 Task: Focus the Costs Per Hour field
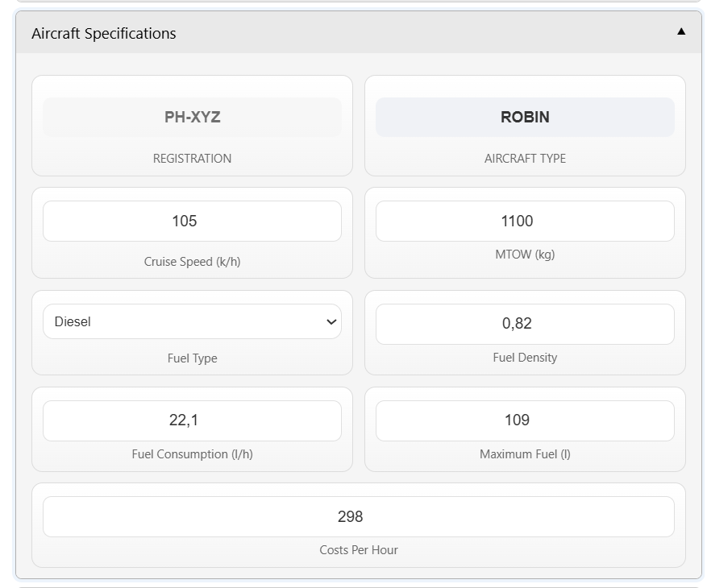[x=358, y=516]
